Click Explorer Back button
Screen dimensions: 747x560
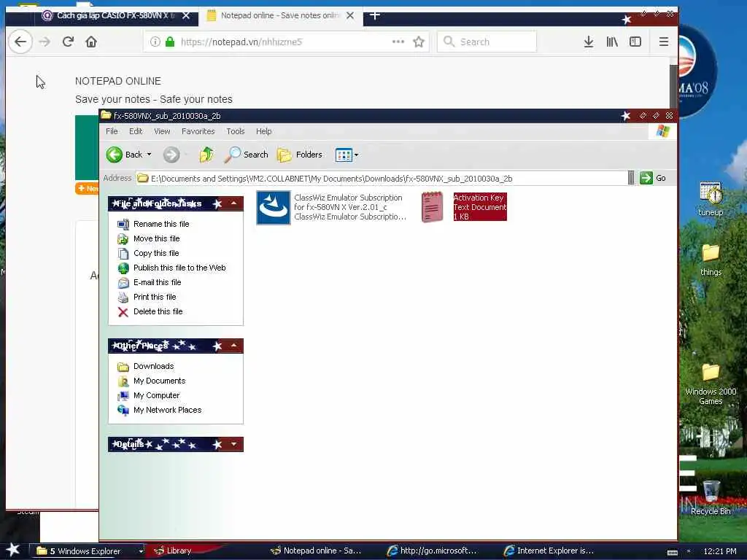pos(124,155)
